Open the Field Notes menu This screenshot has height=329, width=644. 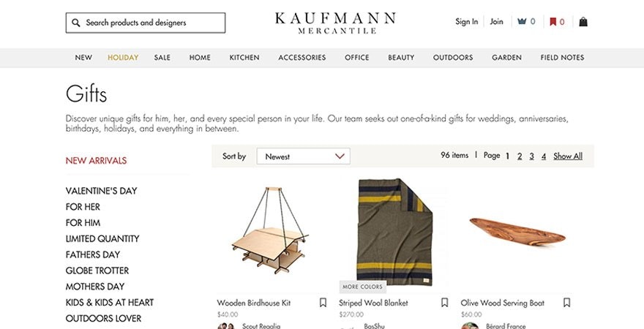(x=562, y=58)
